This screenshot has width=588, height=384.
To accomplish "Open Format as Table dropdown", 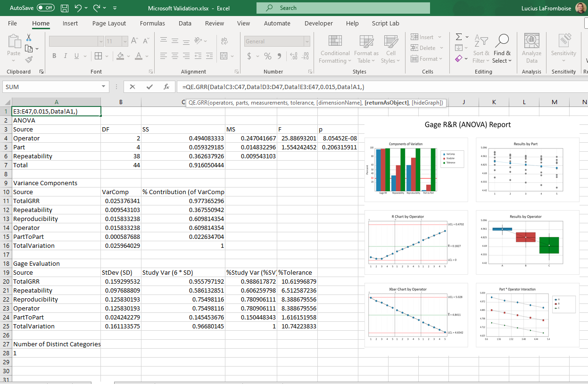I will coord(366,48).
